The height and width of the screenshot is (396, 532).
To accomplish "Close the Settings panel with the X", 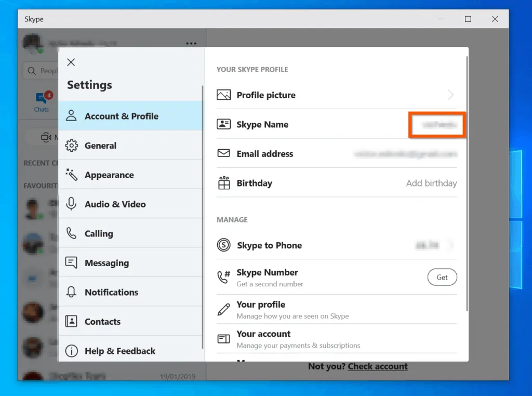I will (71, 62).
